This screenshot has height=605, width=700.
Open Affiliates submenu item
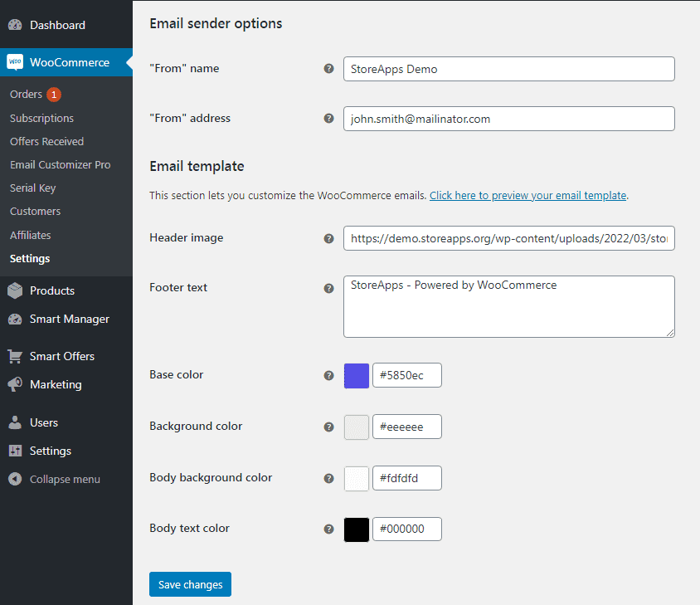(x=31, y=235)
